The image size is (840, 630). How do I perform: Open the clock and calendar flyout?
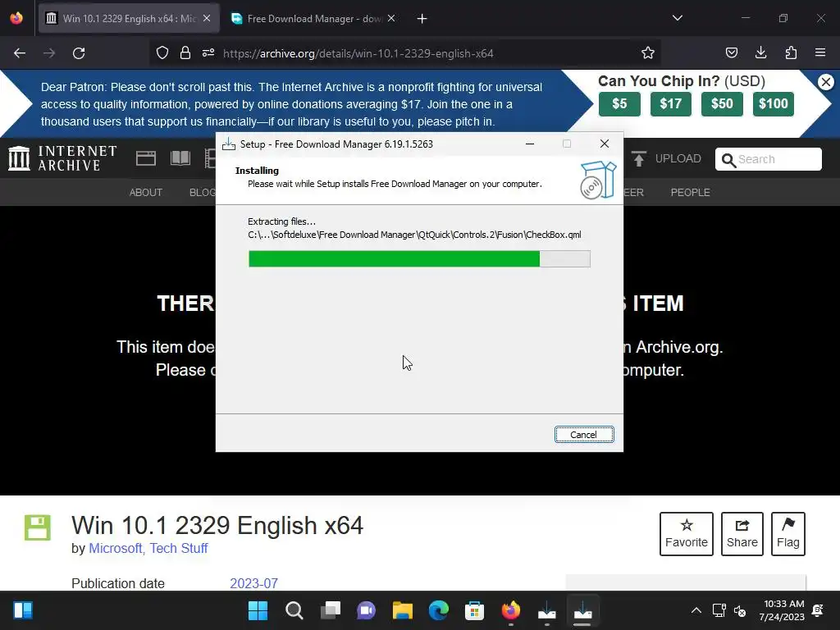tap(782, 610)
